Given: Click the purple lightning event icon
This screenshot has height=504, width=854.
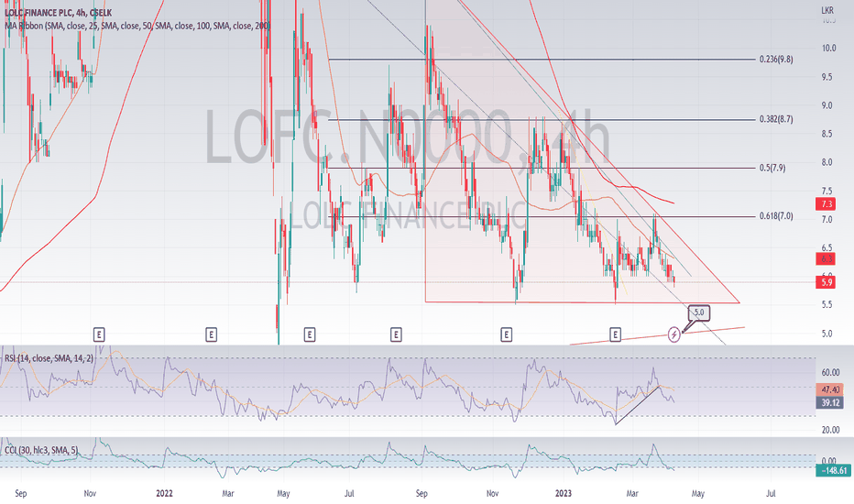Looking at the screenshot, I should click(x=673, y=334).
